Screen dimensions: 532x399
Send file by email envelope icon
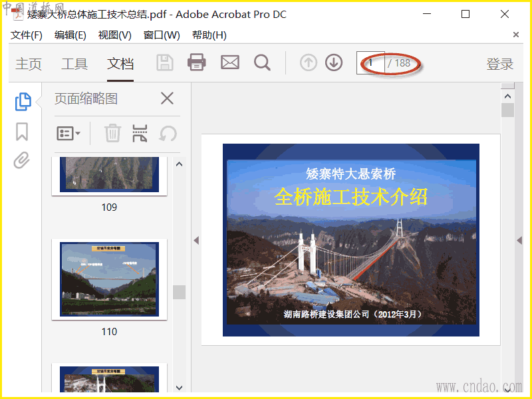click(230, 63)
